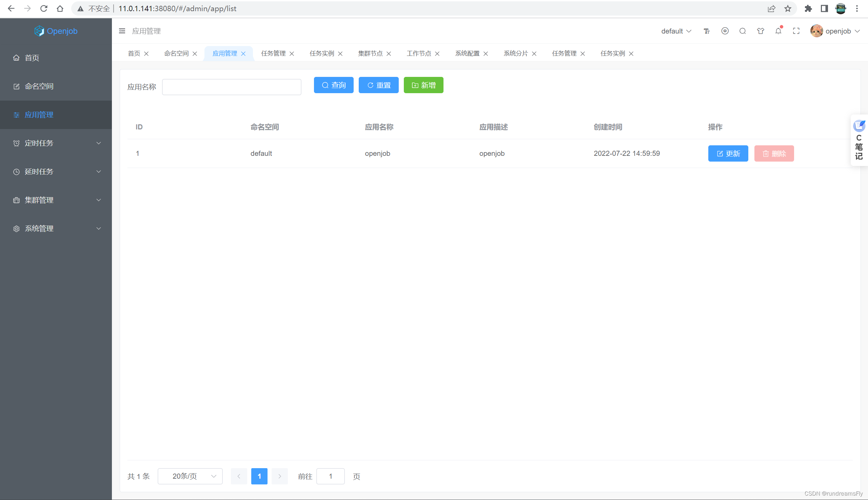
Task: Open the font size settings icon
Action: [707, 31]
